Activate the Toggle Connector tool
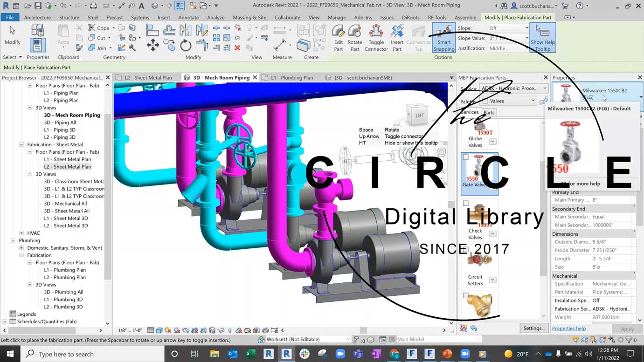The width and height of the screenshot is (644, 362). point(376,37)
